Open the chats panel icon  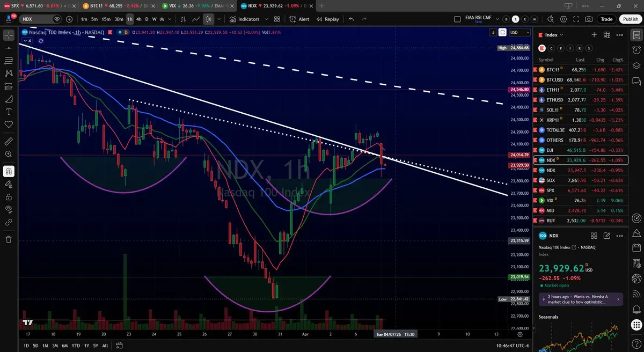636,82
